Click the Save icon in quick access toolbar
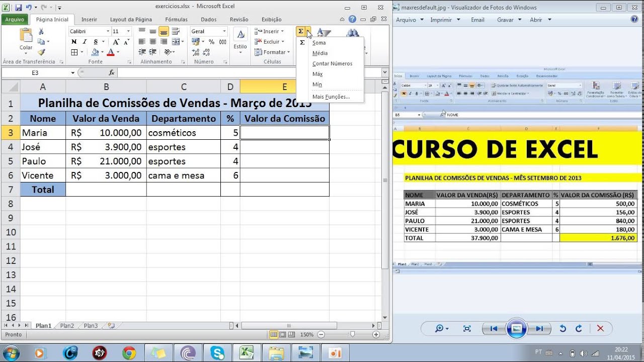The height and width of the screenshot is (362, 644). point(19,8)
